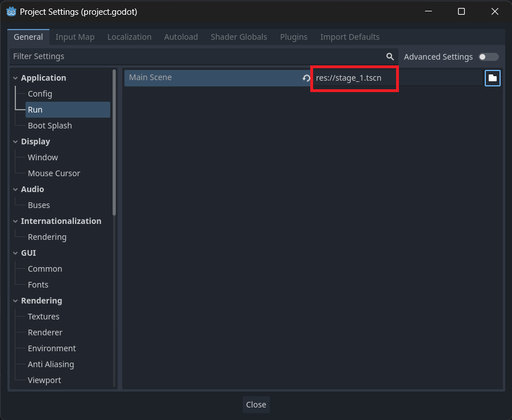Select the Run settings section
512x420 pixels.
click(68, 110)
